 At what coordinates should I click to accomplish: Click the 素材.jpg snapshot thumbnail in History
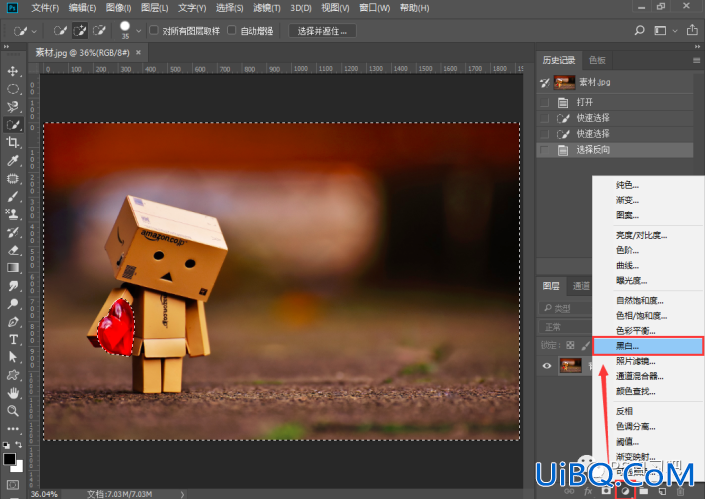point(564,82)
